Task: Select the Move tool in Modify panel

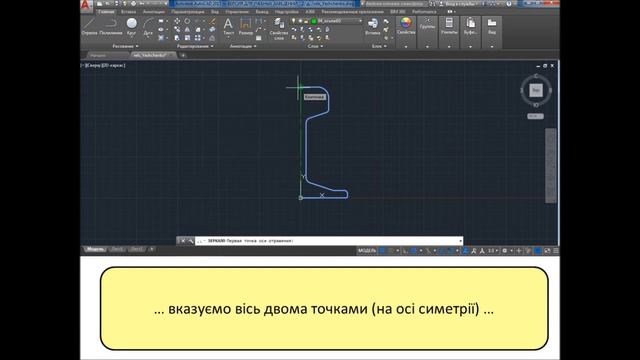Action: coord(177,21)
